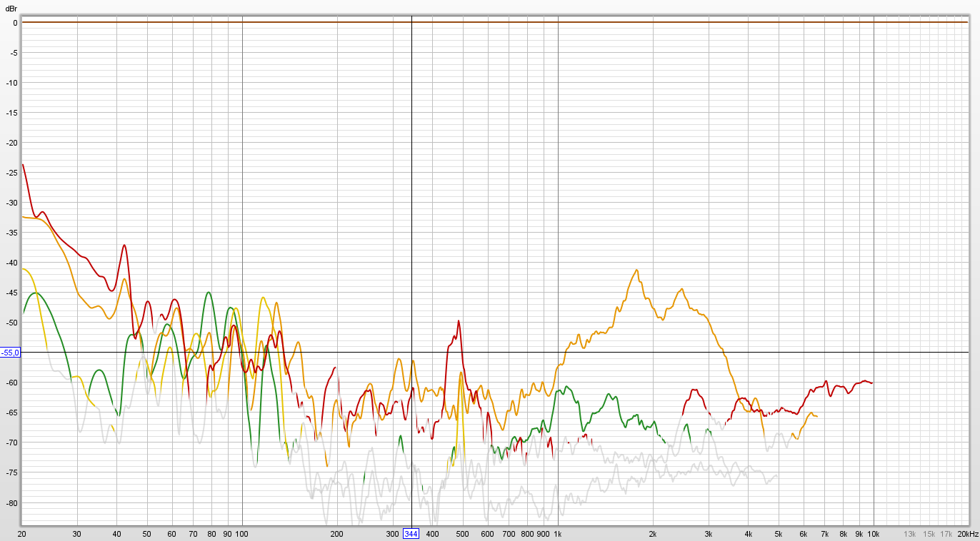Image resolution: width=980 pixels, height=541 pixels.
Task: Click the -80 dBr level axis label
Action: (x=11, y=503)
